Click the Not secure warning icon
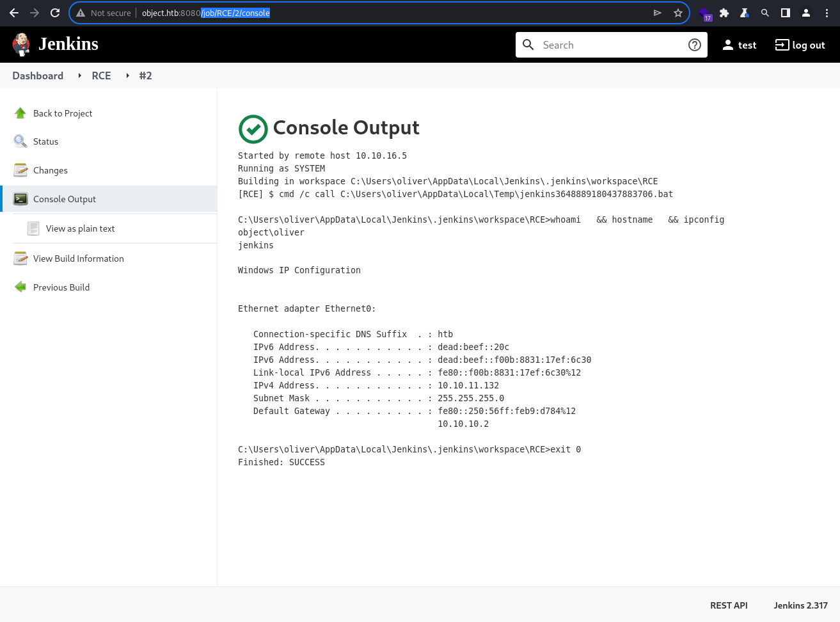The height and width of the screenshot is (622, 840). pos(81,13)
